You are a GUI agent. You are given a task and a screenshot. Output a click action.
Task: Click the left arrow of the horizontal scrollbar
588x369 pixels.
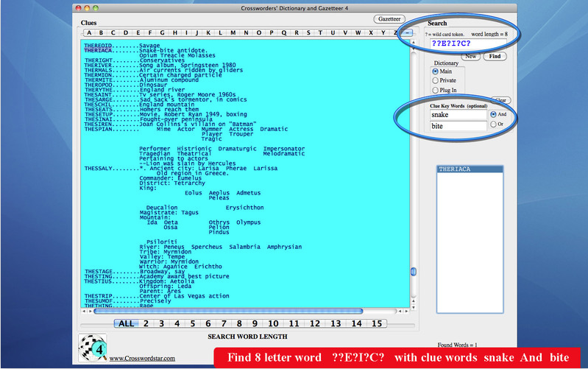click(x=84, y=312)
